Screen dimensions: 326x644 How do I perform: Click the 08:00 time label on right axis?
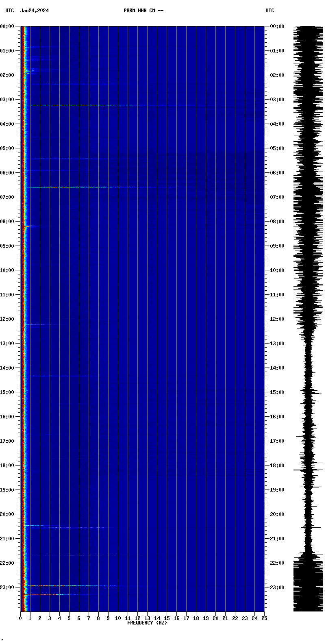278,222
